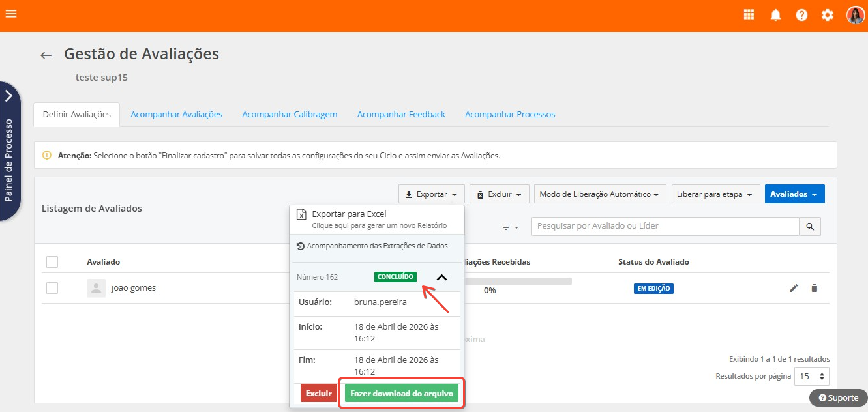Click the notifications bell icon
This screenshot has height=419, width=868.
coord(775,15)
